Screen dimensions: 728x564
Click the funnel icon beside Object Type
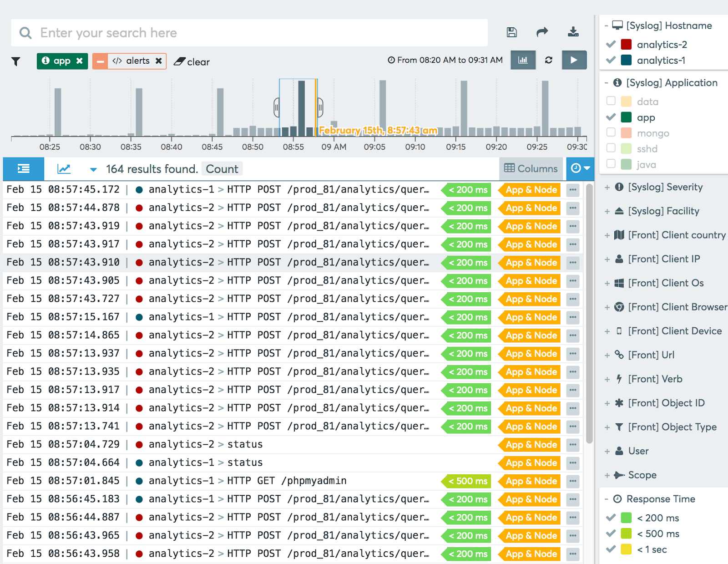tap(619, 427)
